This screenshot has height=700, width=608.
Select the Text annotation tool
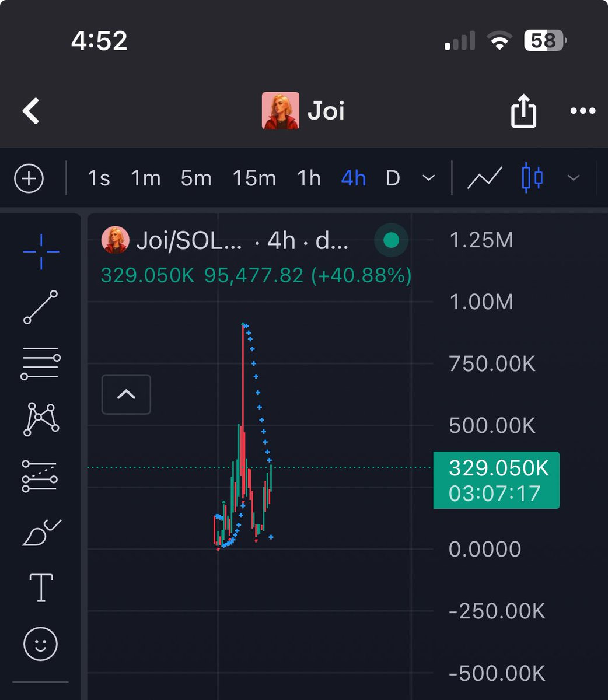point(41,587)
